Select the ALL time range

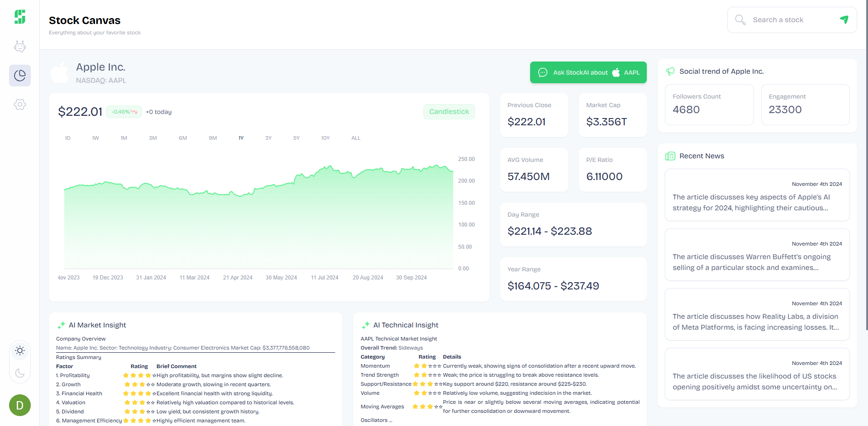click(x=356, y=138)
